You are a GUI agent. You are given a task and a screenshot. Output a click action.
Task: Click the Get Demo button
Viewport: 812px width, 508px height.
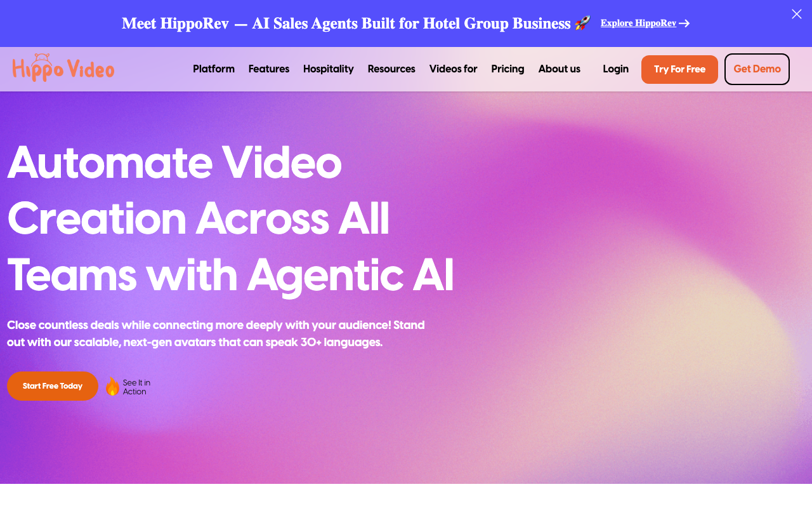(x=757, y=69)
